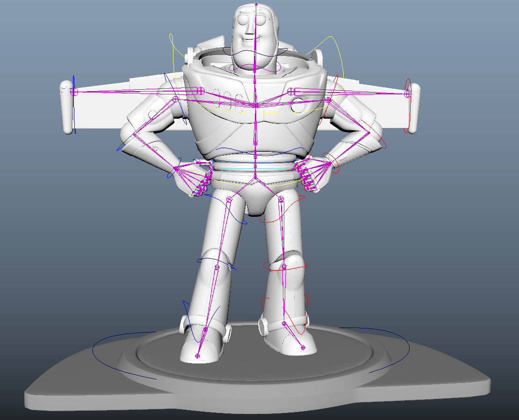This screenshot has height=420, width=519.
Task: Pick the knee joint on the red-controlled leg
Action: click(284, 266)
